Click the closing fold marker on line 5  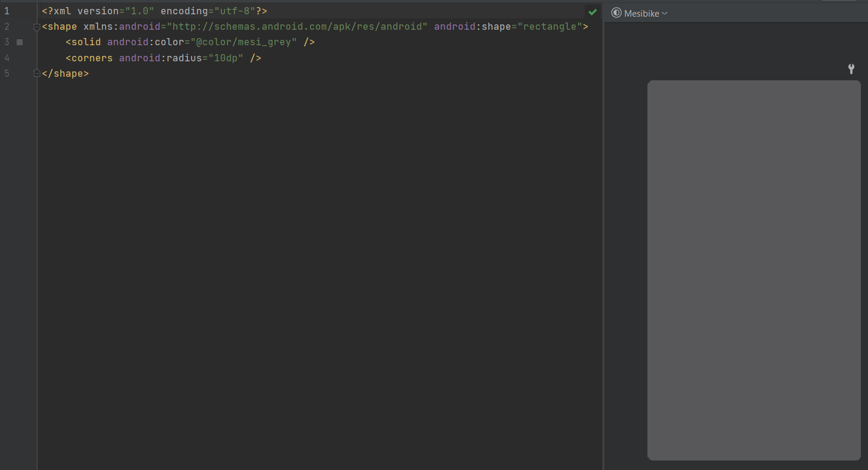click(37, 73)
